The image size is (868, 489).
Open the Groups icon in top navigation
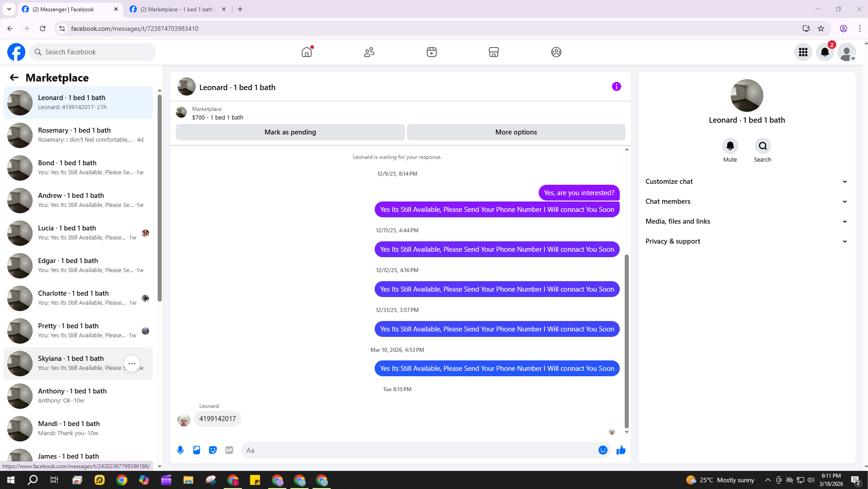tap(556, 52)
